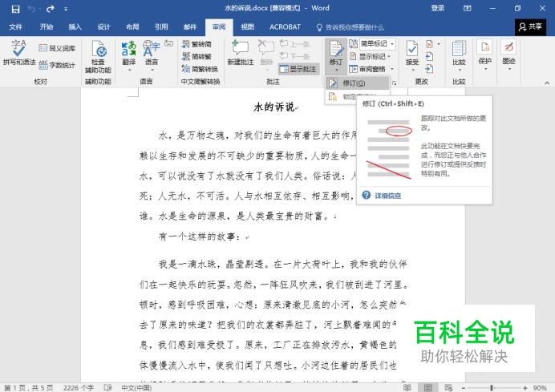
Task: Expand the 显示标记 dropdown
Action: click(371, 57)
